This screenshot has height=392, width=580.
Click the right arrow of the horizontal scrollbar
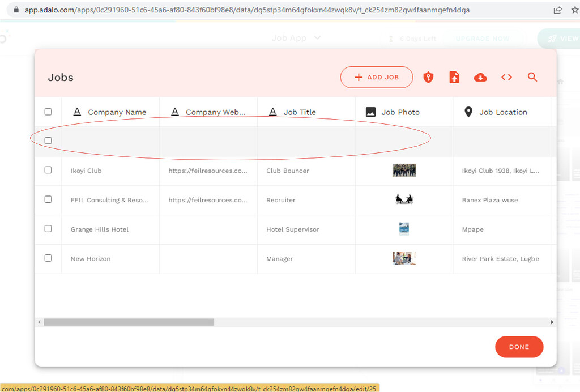coord(552,322)
